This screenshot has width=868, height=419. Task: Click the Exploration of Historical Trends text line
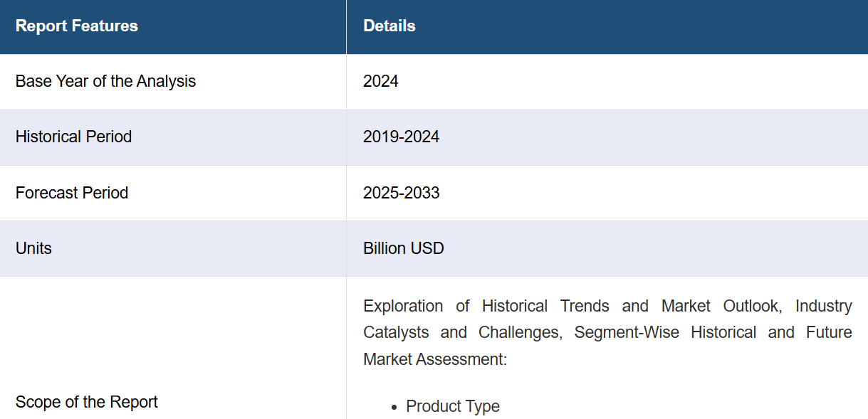tap(607, 306)
